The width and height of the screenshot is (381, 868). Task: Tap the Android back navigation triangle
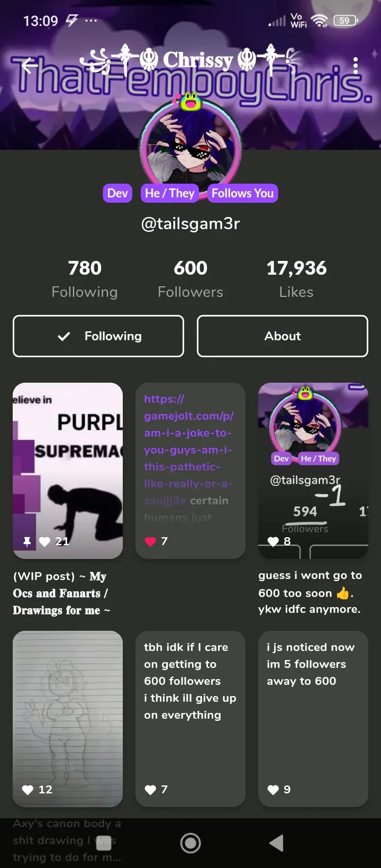276,843
